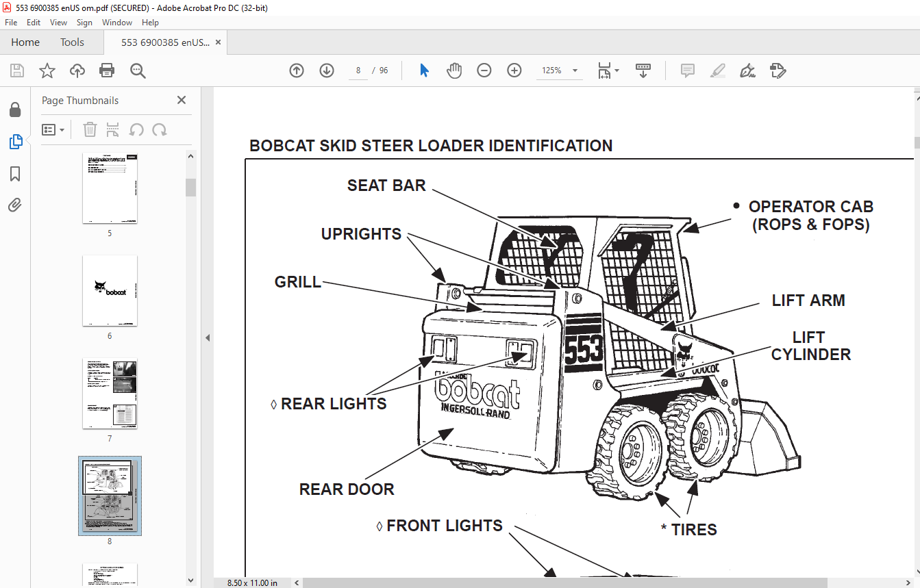Image resolution: width=920 pixels, height=588 pixels.
Task: Close the Page Thumbnails panel
Action: point(182,100)
